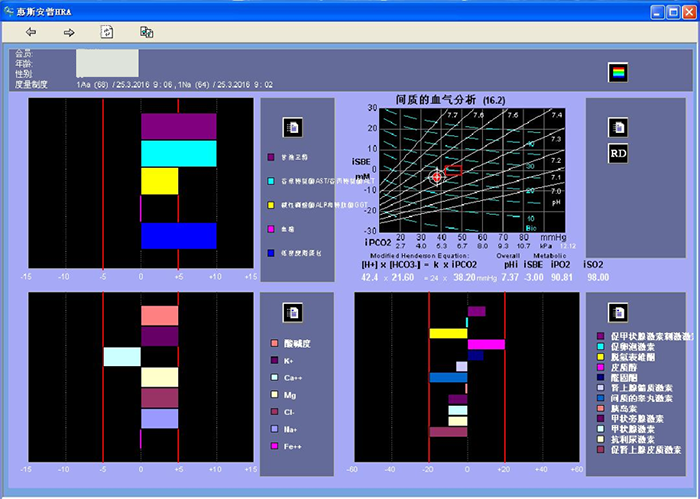
Task: Open report icon above the RD button
Action: 618,128
